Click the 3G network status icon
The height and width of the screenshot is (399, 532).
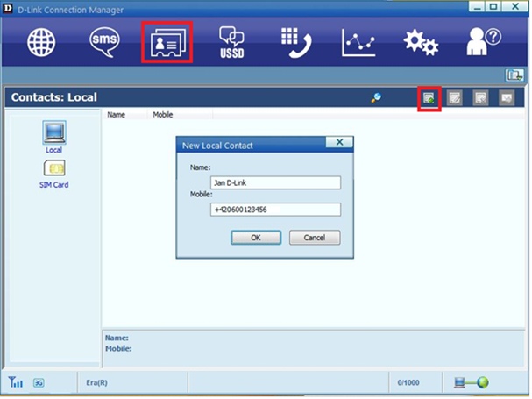[x=39, y=383]
